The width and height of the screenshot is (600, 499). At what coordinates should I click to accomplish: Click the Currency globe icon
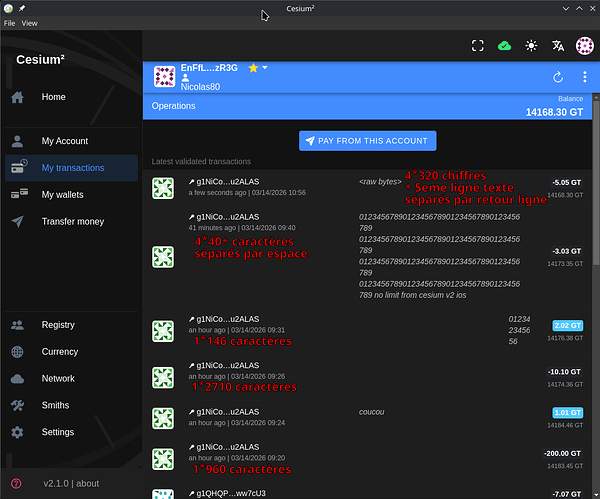[x=17, y=352]
